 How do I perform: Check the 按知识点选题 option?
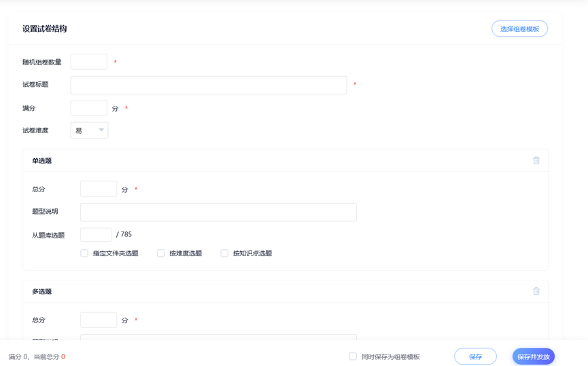point(224,253)
